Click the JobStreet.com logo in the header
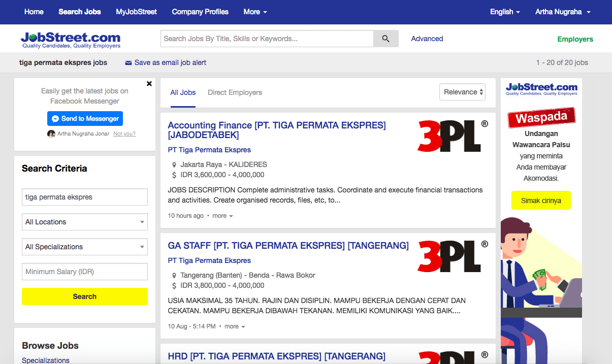This screenshot has width=612, height=364. (70, 38)
